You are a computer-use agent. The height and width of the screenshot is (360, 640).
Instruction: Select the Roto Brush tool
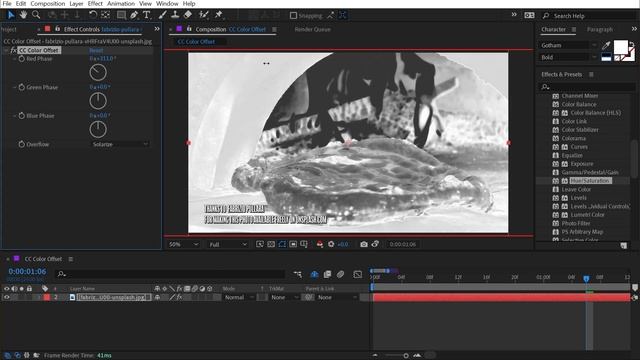coord(204,15)
